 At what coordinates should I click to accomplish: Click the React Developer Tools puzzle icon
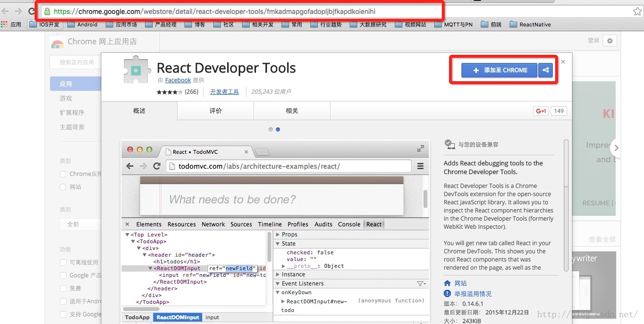click(137, 71)
